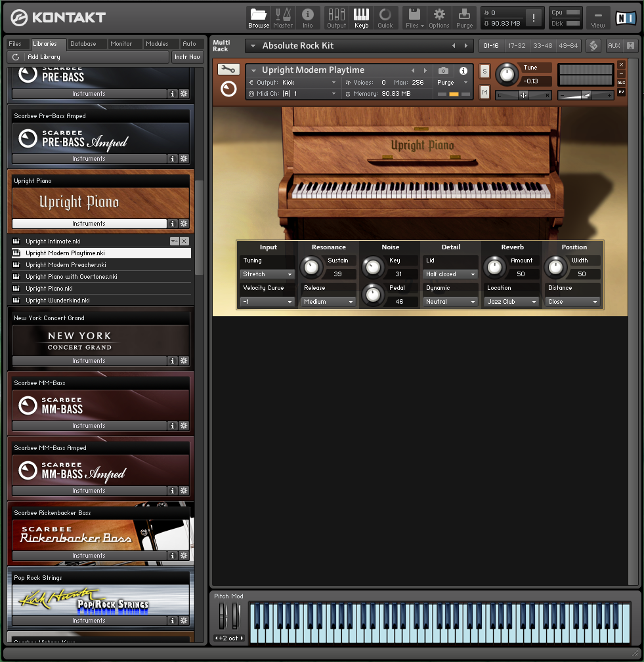
Task: Open the Lid Half closed dropdown
Action: (450, 274)
